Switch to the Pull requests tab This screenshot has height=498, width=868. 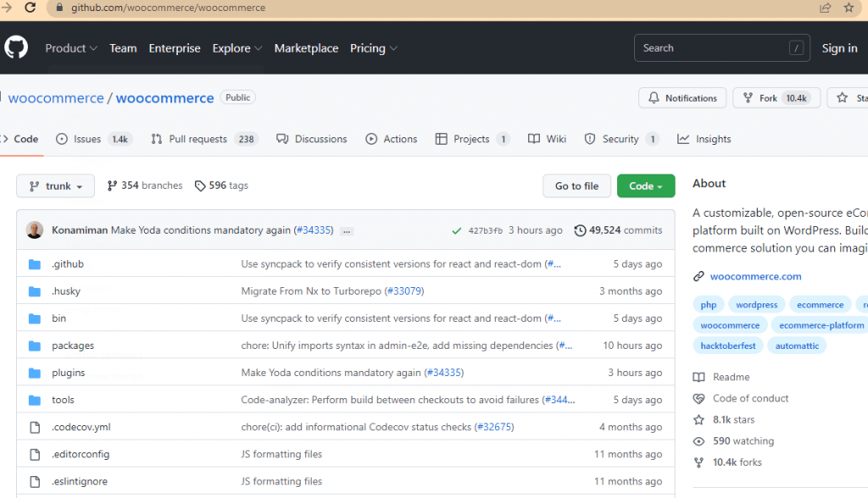pos(203,139)
